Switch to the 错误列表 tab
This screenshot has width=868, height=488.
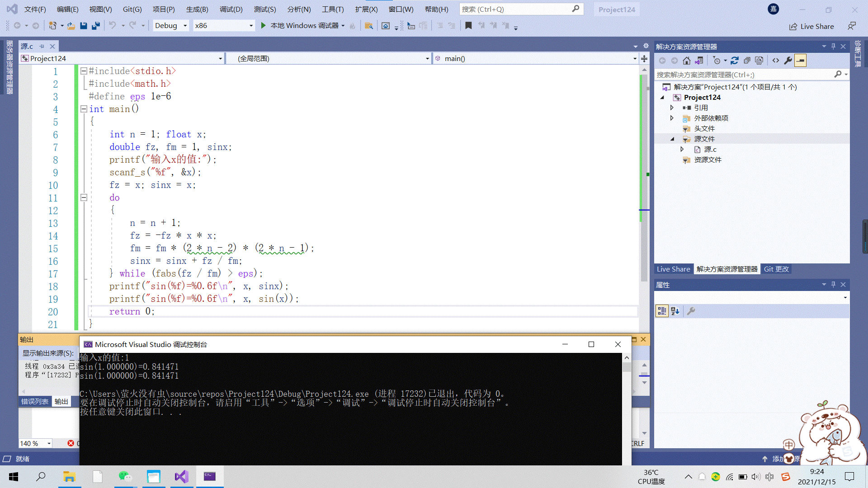pos(35,401)
